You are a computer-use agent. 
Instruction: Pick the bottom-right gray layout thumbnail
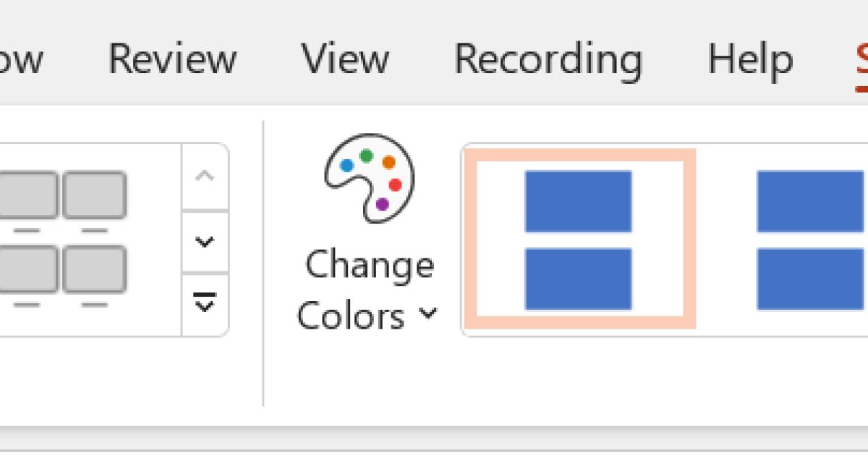[94, 269]
